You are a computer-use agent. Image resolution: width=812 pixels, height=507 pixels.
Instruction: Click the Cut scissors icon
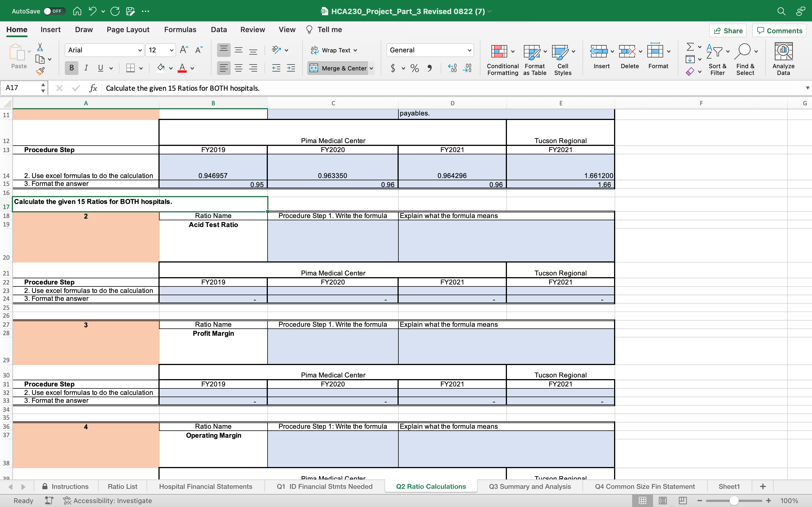click(40, 46)
